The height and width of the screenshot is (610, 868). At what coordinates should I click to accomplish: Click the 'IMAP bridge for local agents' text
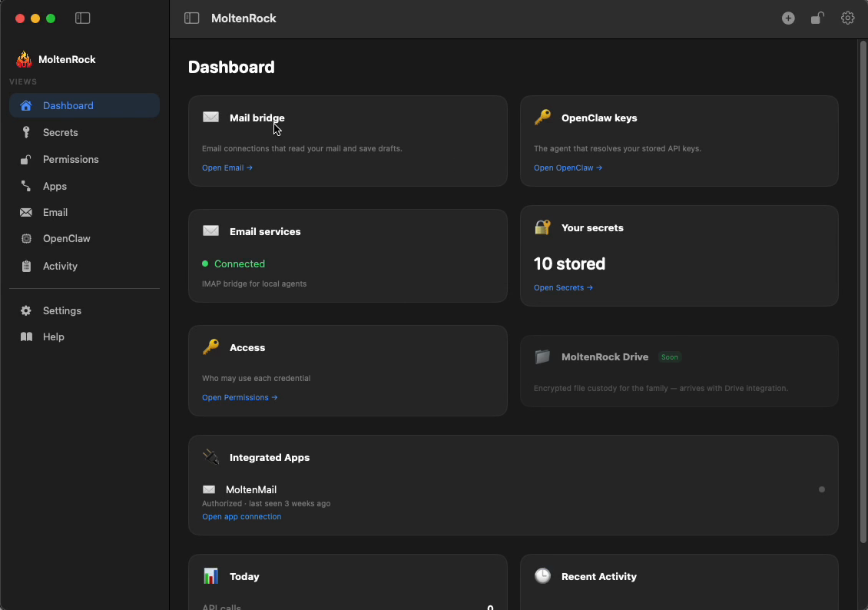(254, 283)
